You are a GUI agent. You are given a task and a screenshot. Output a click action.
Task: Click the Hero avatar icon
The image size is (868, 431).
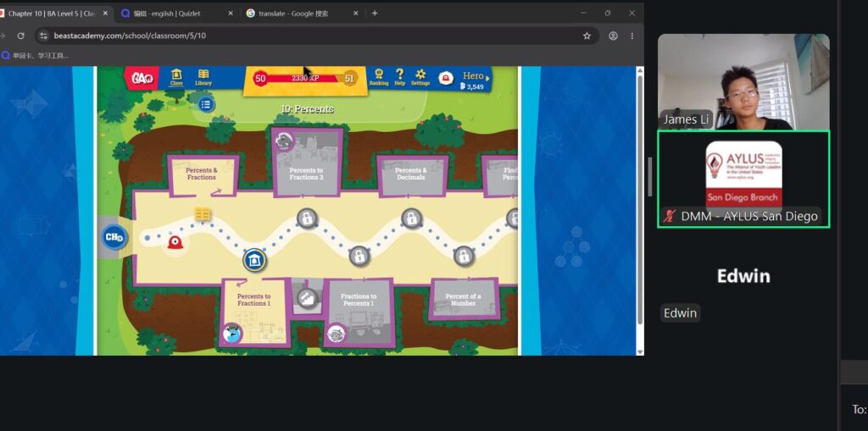(x=446, y=79)
